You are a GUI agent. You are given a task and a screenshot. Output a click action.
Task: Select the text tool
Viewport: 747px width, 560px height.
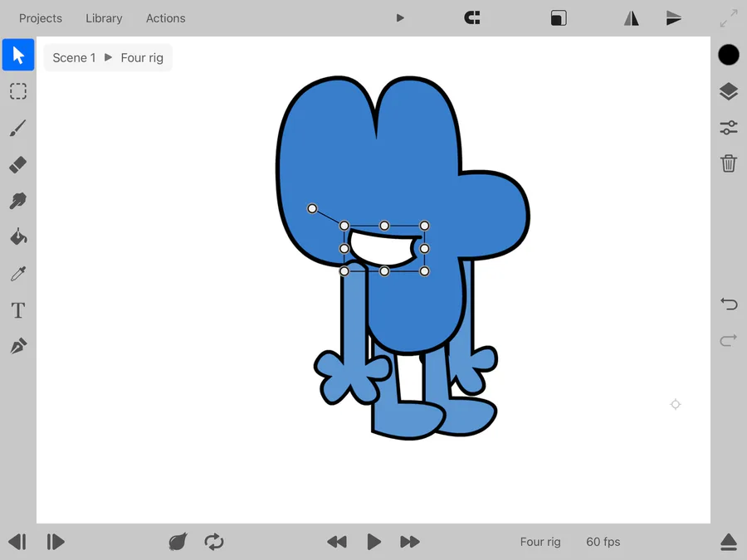[x=18, y=310]
